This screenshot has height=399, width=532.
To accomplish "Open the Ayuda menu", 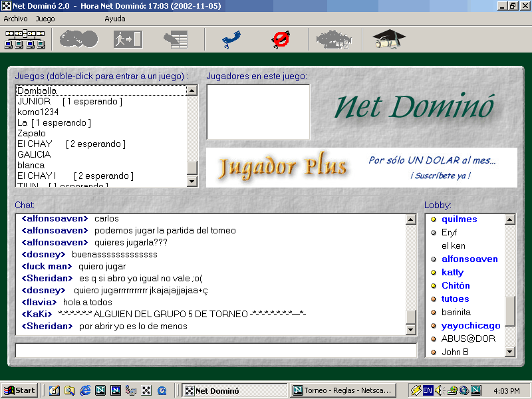I will point(114,19).
